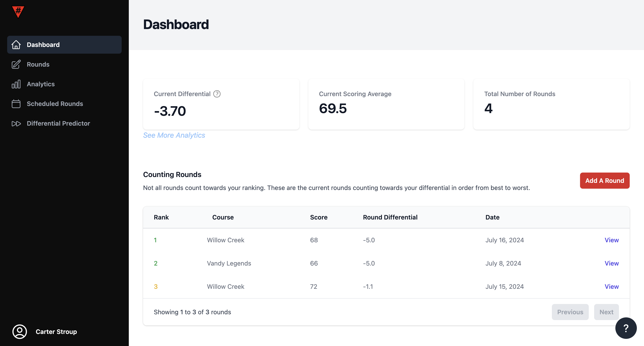644x346 pixels.
Task: Click the Previous pagination button
Action: coord(570,312)
